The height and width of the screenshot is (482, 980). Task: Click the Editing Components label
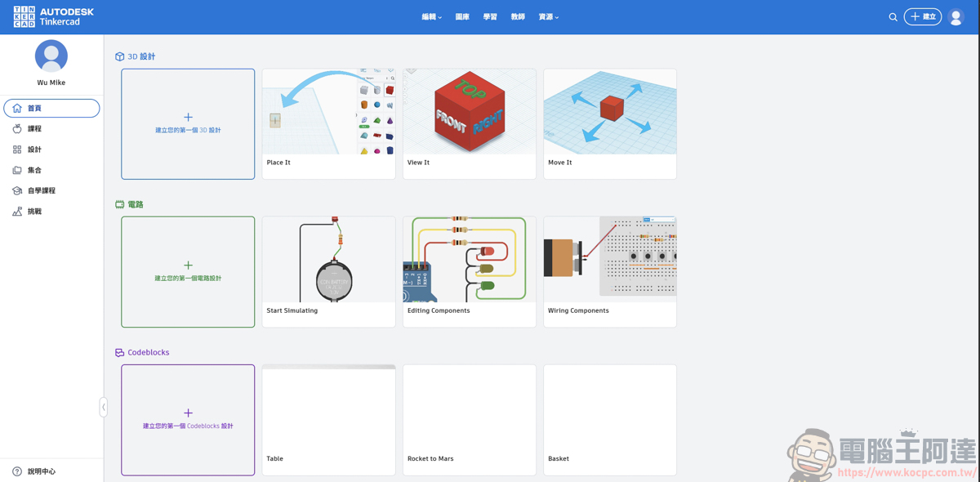[x=439, y=310]
